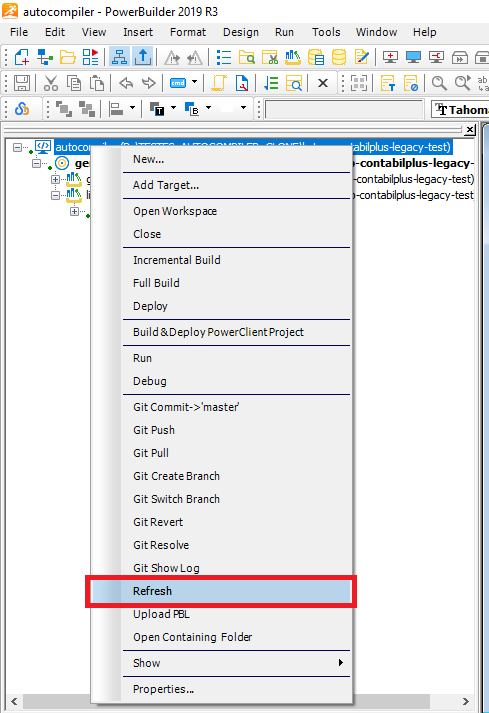This screenshot has height=713, width=489.
Task: Open the Tahoma font combo box
Action: click(460, 110)
